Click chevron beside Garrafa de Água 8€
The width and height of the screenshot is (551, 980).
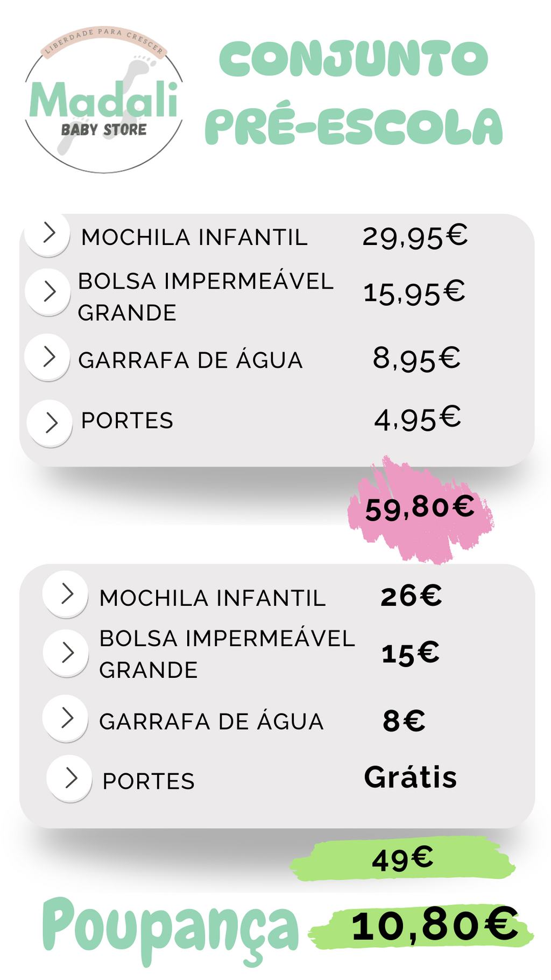click(66, 718)
